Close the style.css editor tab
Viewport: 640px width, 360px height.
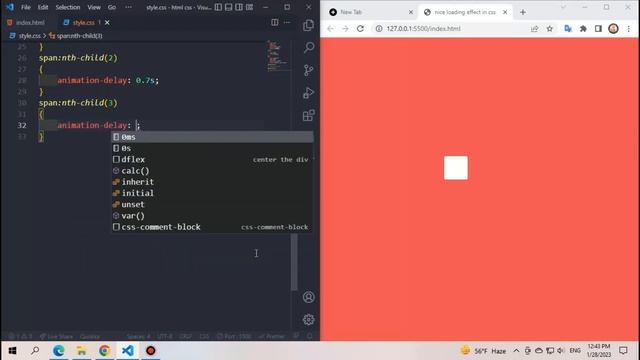coord(107,22)
